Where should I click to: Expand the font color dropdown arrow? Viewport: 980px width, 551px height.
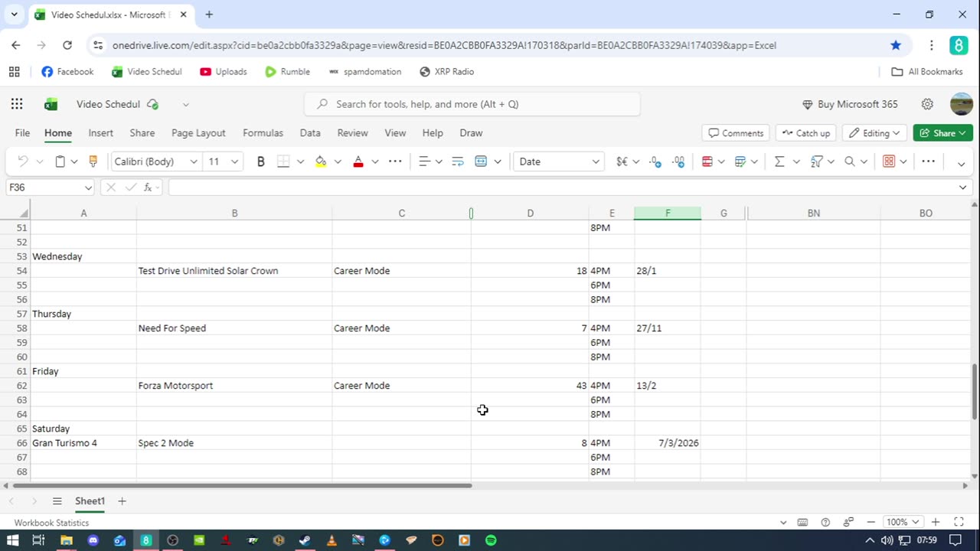tap(375, 161)
